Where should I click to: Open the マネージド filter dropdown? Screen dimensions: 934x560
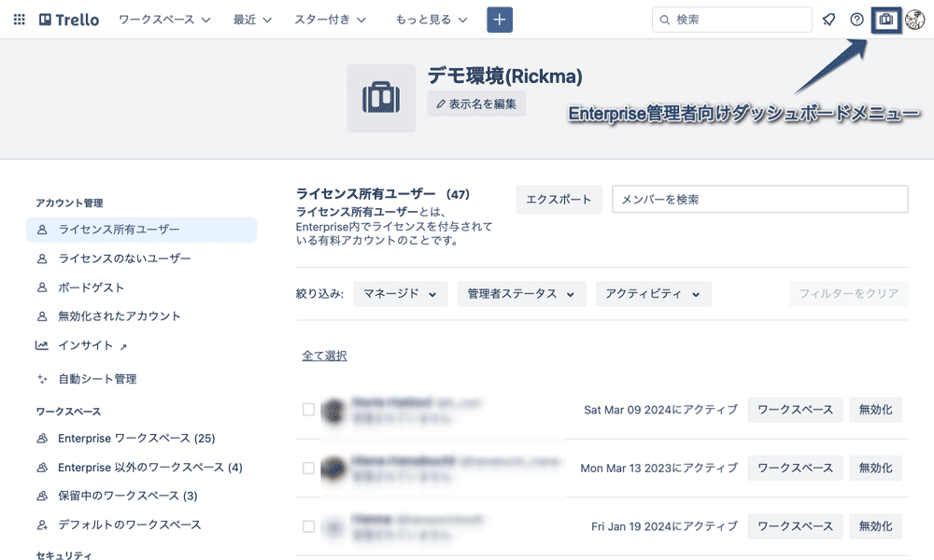click(401, 294)
